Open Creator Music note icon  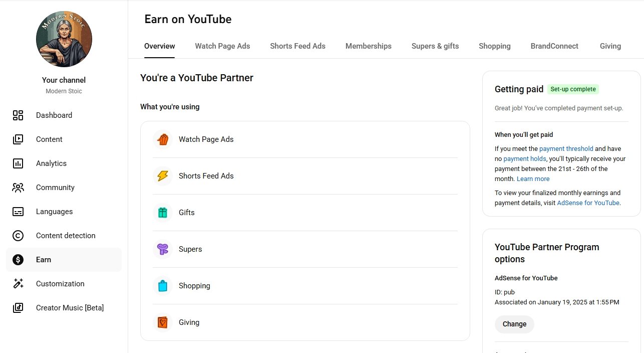[x=18, y=308]
